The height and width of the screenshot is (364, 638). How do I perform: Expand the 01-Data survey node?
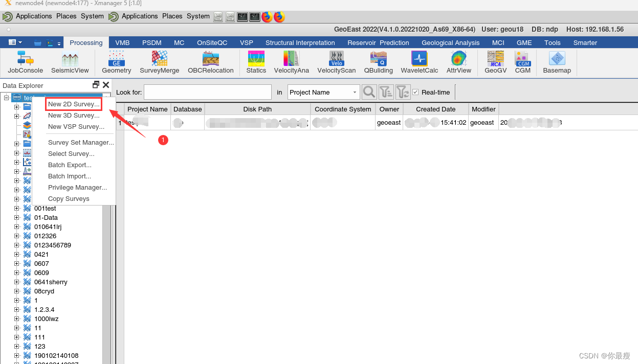[x=17, y=218]
